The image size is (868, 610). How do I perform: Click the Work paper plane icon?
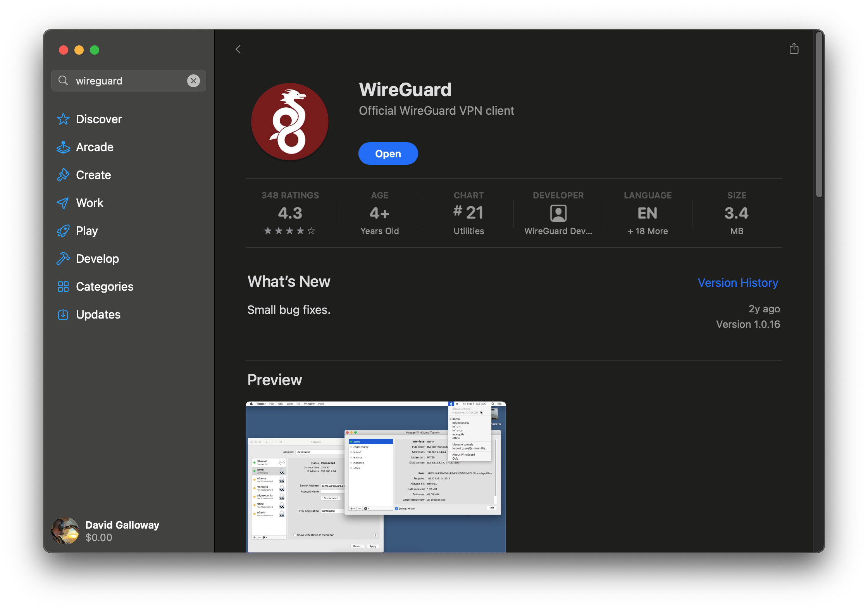tap(63, 203)
